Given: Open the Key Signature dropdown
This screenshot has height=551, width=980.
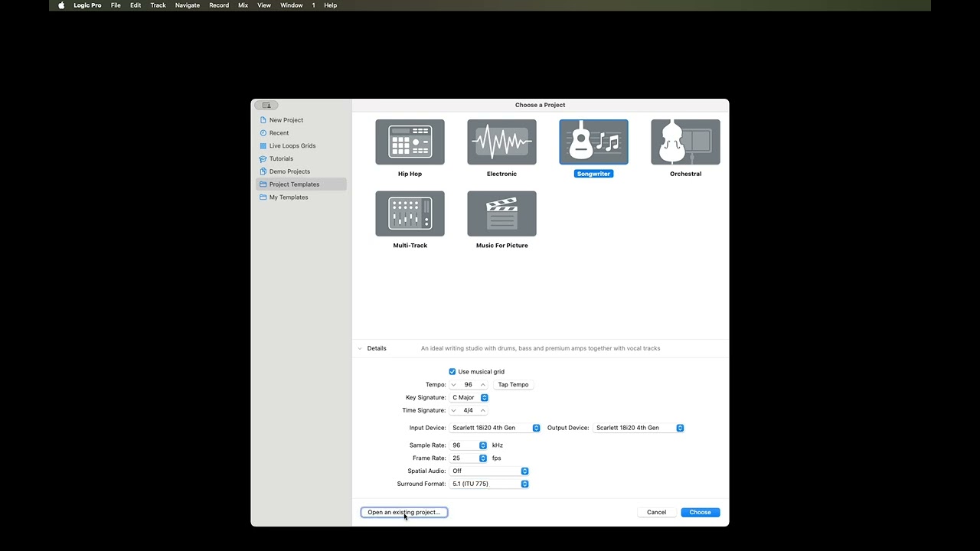Looking at the screenshot, I should point(484,397).
